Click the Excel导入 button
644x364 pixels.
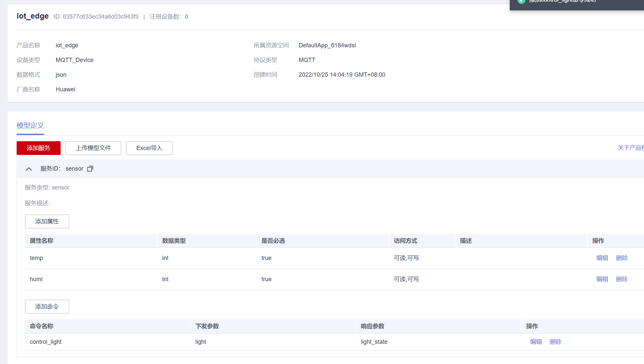click(149, 148)
